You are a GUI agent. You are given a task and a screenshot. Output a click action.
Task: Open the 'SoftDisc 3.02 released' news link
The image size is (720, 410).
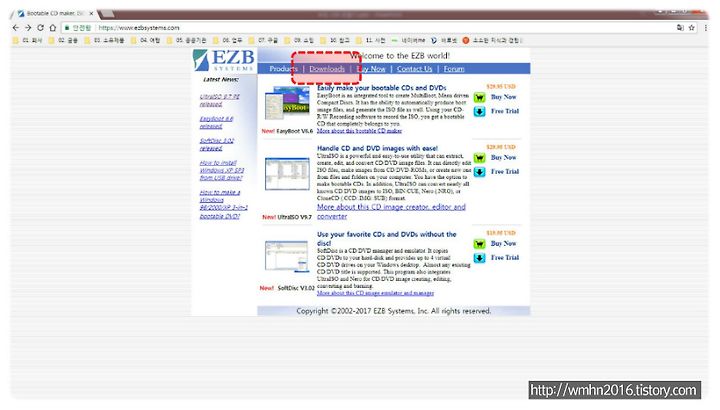pyautogui.click(x=217, y=145)
